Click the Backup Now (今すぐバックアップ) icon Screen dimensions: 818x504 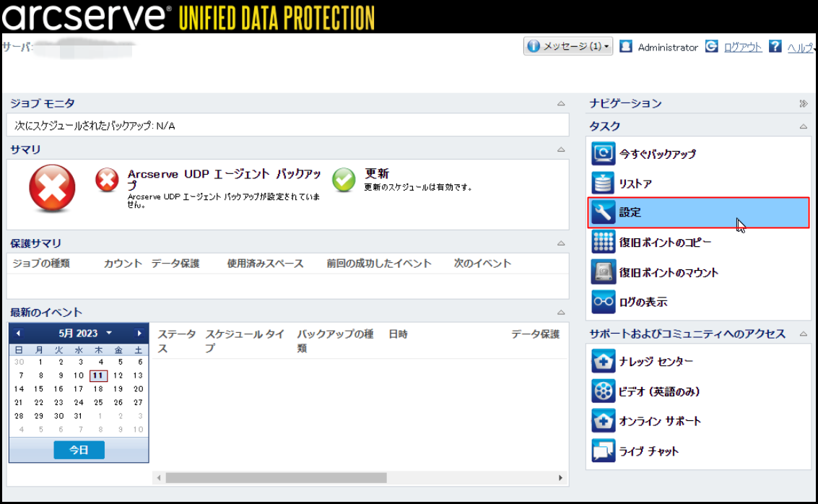603,153
